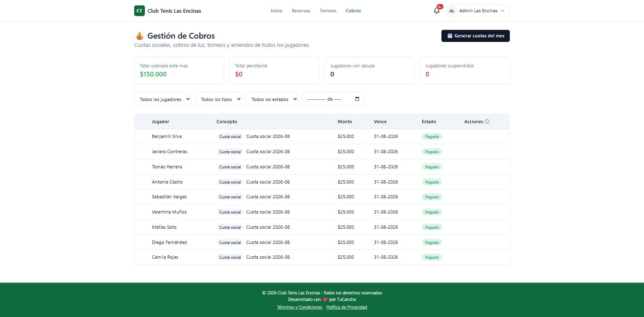The image size is (644, 317).
Task: Select the Benjamín Silva table row
Action: coord(322,136)
